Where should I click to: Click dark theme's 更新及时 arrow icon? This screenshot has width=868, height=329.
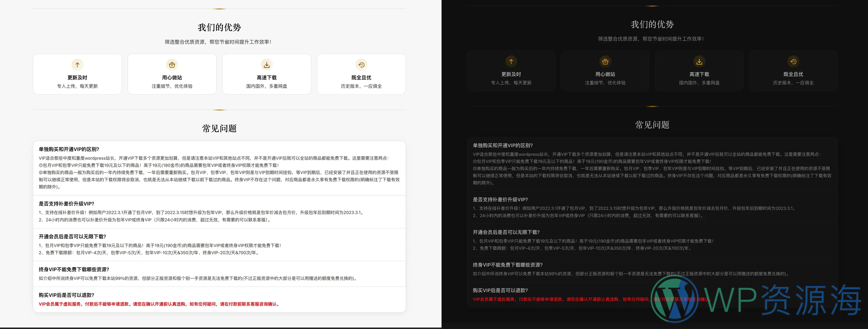pyautogui.click(x=511, y=61)
